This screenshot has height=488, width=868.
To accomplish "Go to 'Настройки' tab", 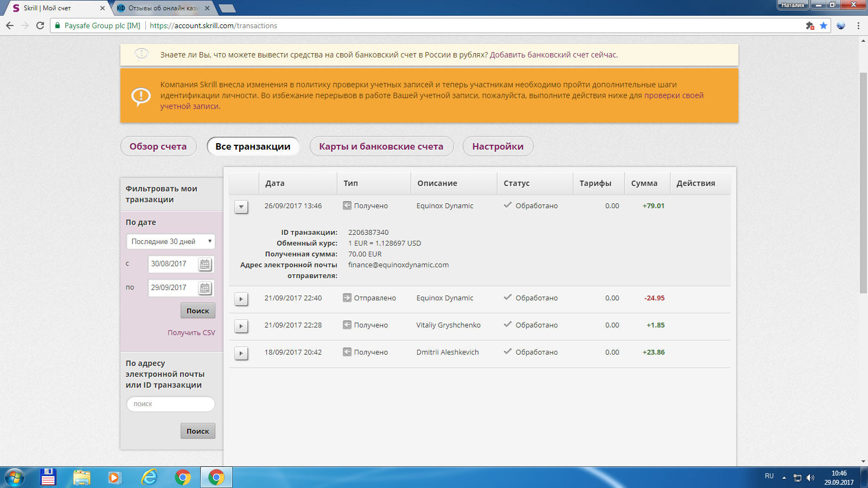I will pyautogui.click(x=497, y=146).
